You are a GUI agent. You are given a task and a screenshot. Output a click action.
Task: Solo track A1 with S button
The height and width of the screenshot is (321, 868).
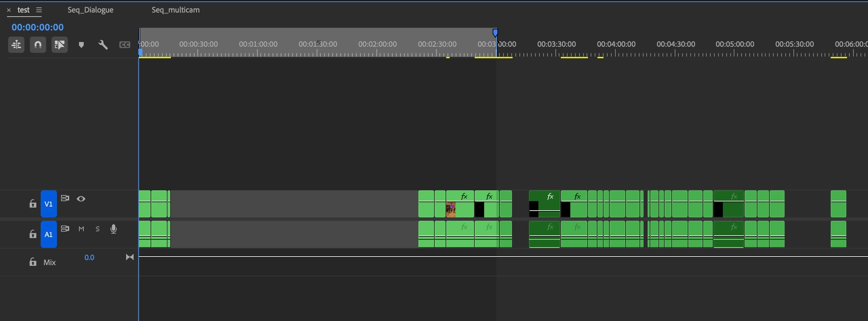[98, 229]
